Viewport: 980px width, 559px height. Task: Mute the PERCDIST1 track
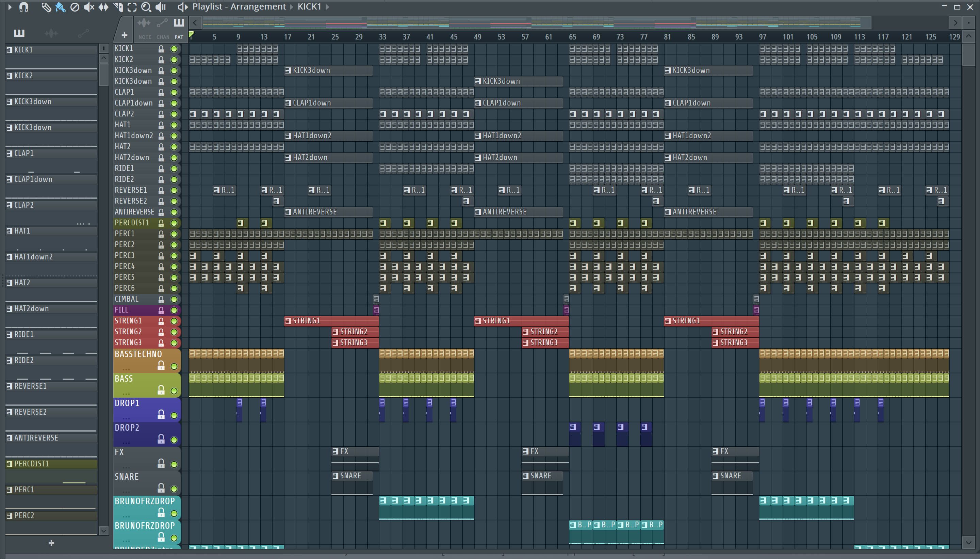174,223
